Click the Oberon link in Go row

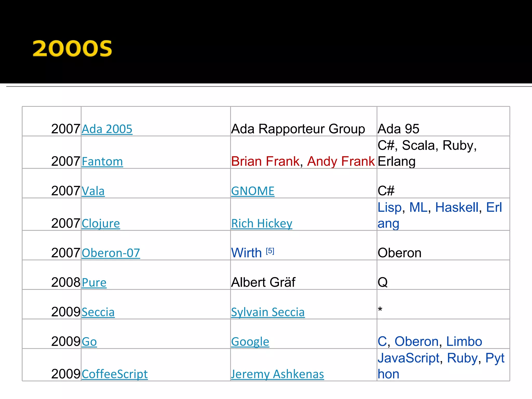[x=417, y=342]
